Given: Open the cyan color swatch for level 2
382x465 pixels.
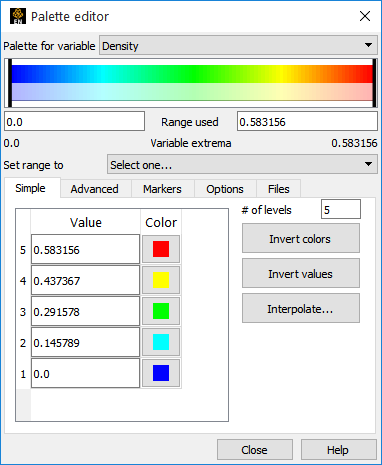Looking at the screenshot, I should 161,342.
